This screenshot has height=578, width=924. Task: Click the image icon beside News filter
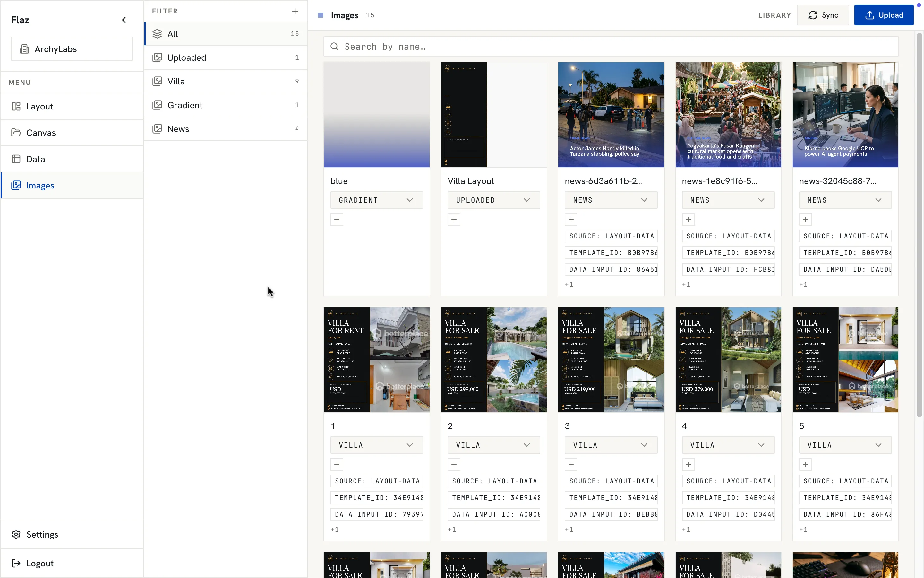coord(157,129)
